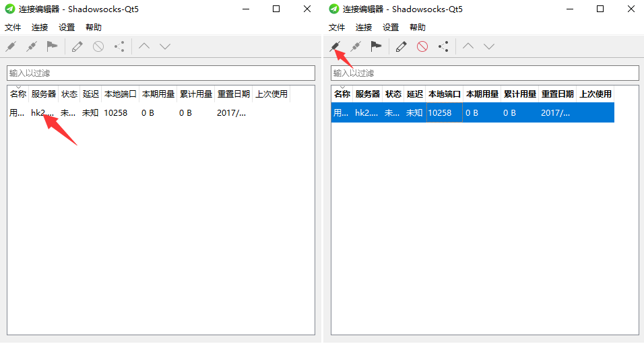
Task: Click Move Down arrow in left window
Action: pyautogui.click(x=165, y=46)
